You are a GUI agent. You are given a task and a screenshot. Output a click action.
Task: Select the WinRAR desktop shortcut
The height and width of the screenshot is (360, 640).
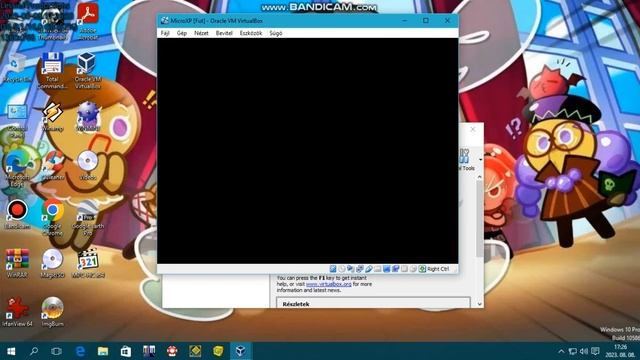click(17, 263)
